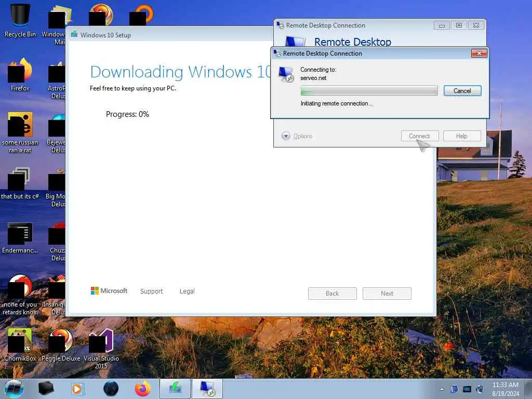Open the black box taskbar icon
Screen dimensions: 532x399
(46, 389)
